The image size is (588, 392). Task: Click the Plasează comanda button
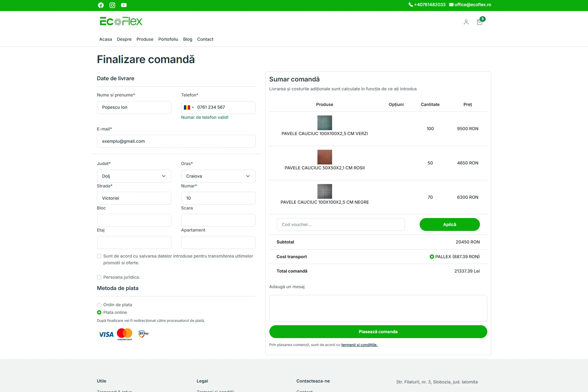tap(378, 332)
